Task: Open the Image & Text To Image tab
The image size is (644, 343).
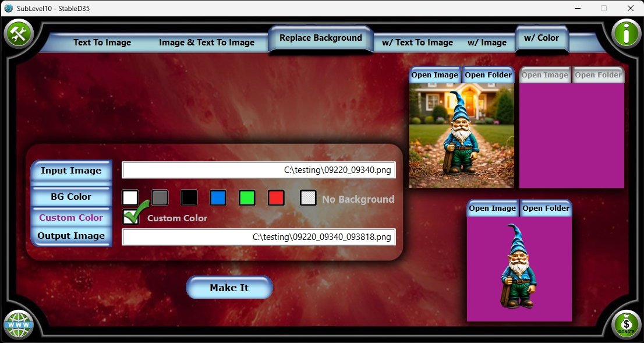Action: coord(207,43)
